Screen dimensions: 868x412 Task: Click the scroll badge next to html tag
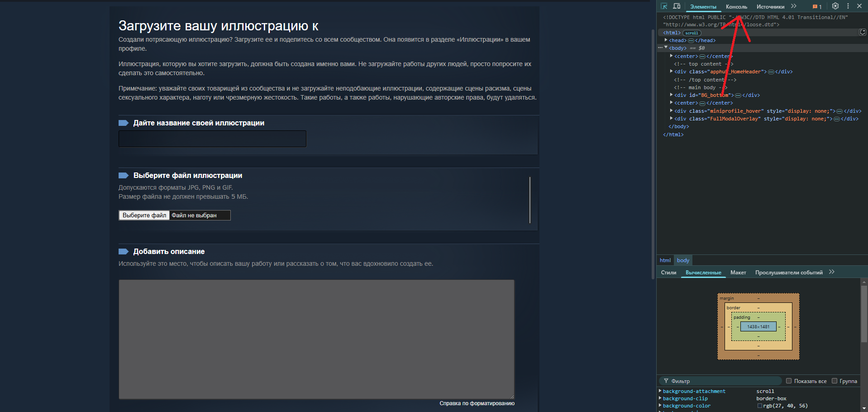[x=692, y=33]
